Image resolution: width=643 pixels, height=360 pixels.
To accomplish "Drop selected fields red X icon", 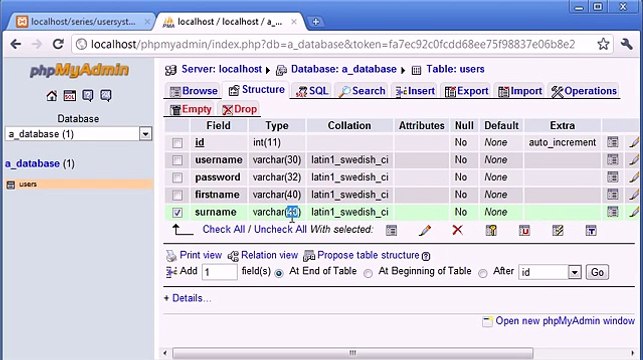I will [458, 230].
